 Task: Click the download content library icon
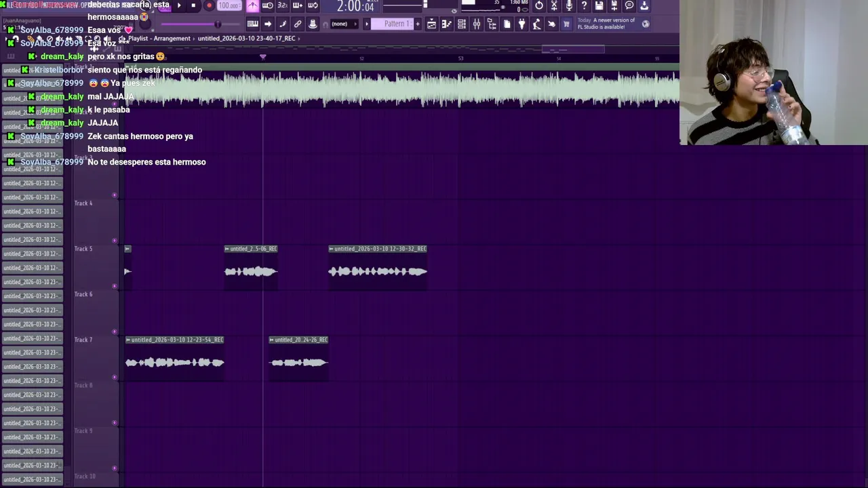click(x=644, y=5)
